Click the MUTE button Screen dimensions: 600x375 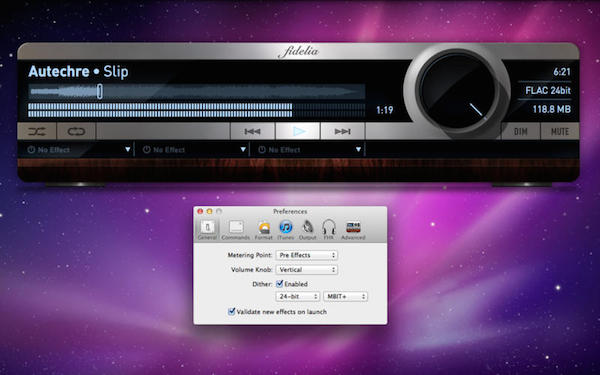[x=559, y=131]
